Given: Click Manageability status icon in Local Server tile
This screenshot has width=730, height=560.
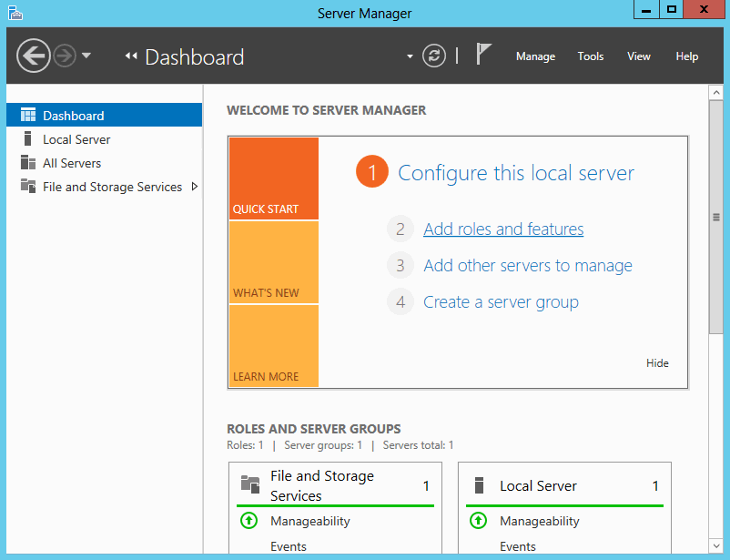Looking at the screenshot, I should pyautogui.click(x=478, y=521).
